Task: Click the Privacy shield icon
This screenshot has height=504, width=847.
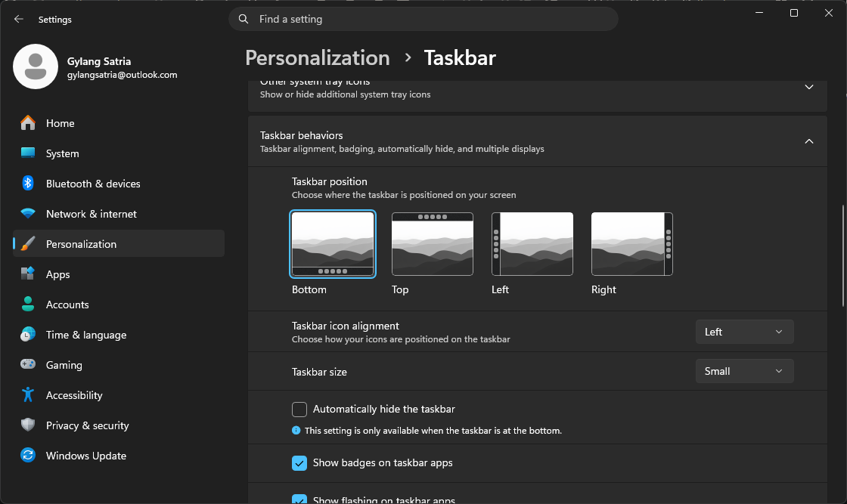Action: (x=27, y=425)
